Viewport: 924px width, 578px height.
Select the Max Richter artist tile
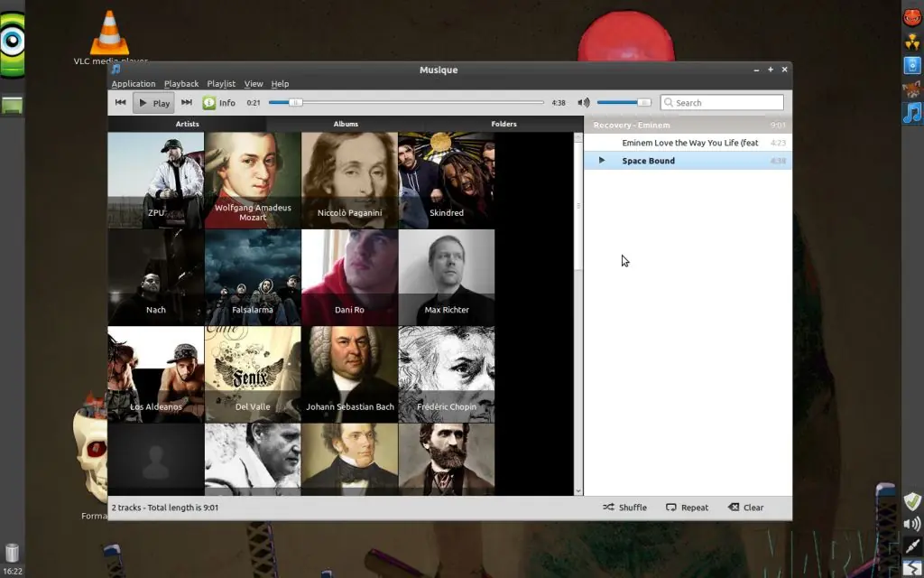pyautogui.click(x=447, y=277)
